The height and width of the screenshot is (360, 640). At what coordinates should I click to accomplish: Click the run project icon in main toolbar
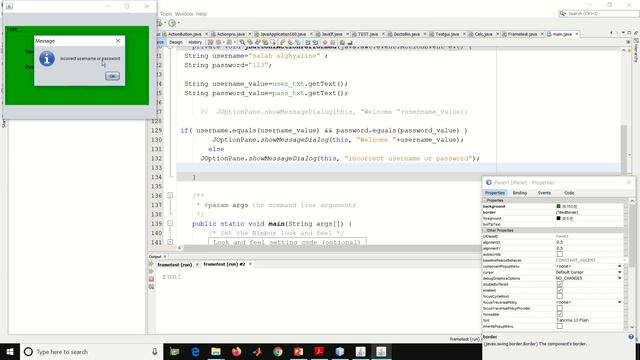click(x=172, y=23)
